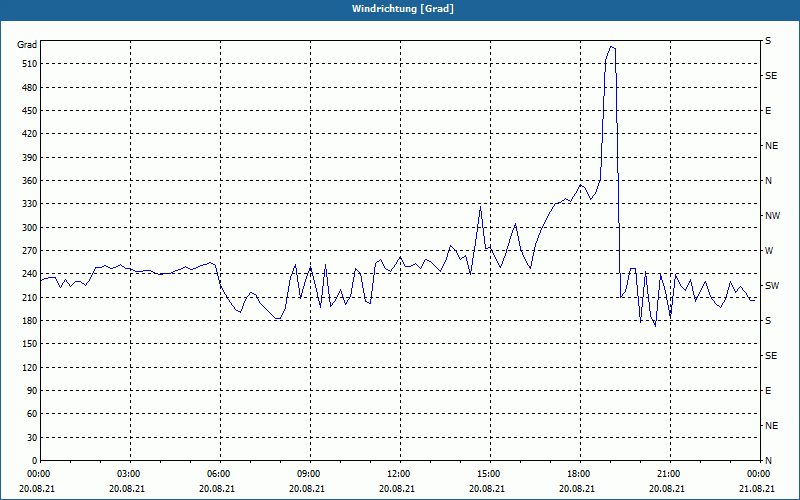This screenshot has width=800, height=500.
Task: Select the 18:00 time label
Action: [x=580, y=474]
